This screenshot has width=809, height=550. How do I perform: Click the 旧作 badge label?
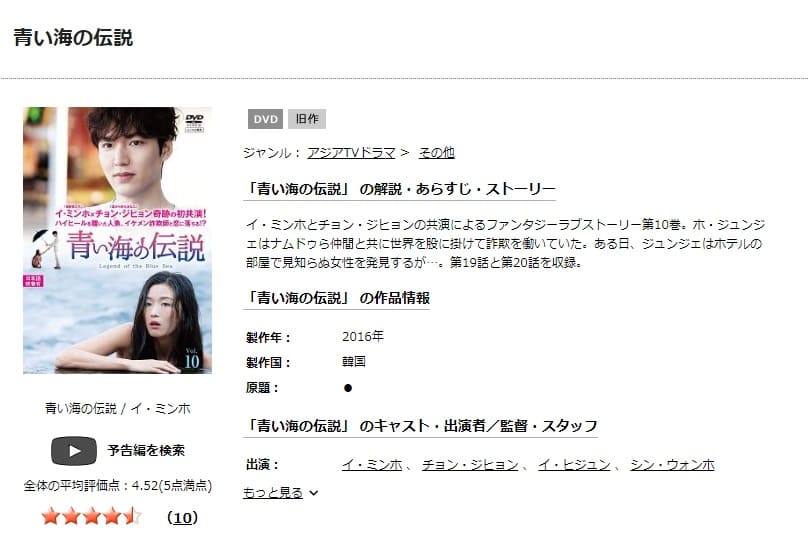307,119
